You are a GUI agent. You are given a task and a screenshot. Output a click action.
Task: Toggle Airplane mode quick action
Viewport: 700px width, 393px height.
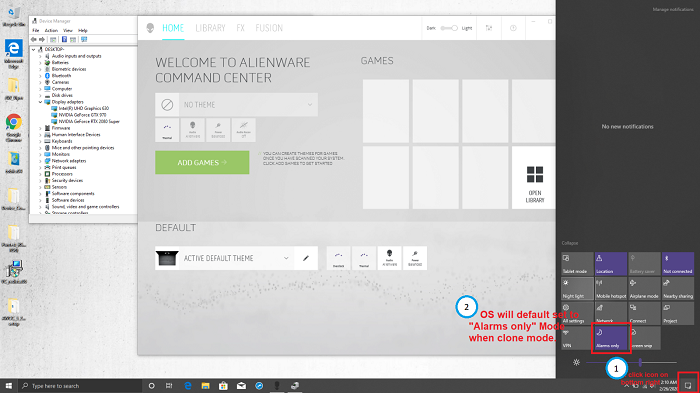pyautogui.click(x=644, y=288)
